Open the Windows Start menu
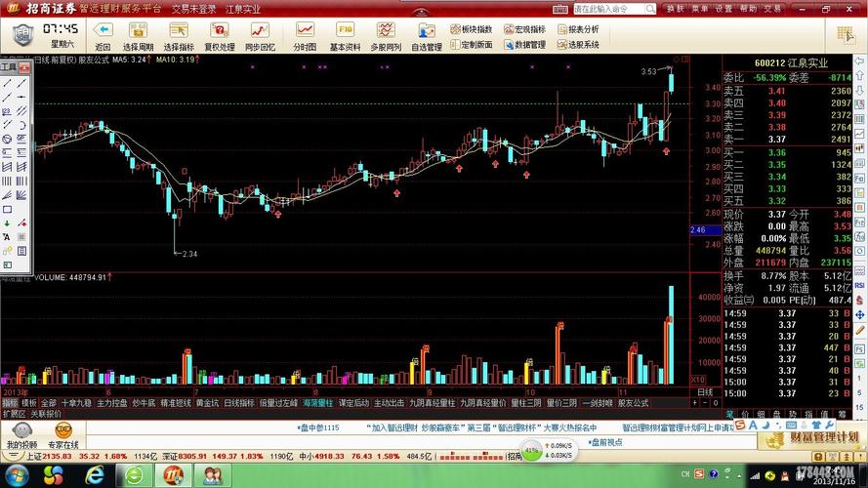 pos(16,476)
